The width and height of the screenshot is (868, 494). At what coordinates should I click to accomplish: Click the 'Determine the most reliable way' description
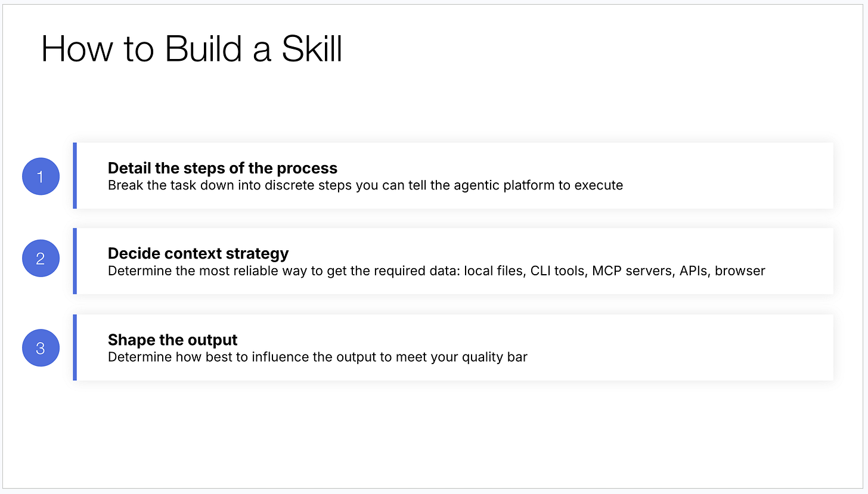pyautogui.click(x=436, y=271)
